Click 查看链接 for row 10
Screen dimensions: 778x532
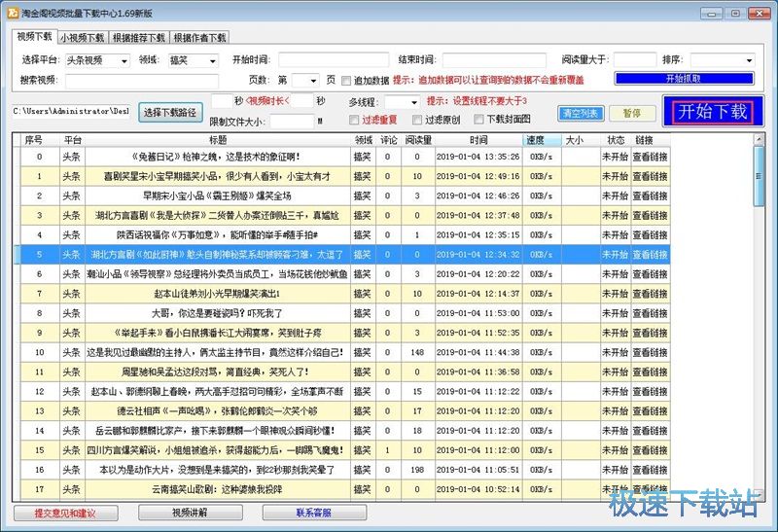pos(650,352)
